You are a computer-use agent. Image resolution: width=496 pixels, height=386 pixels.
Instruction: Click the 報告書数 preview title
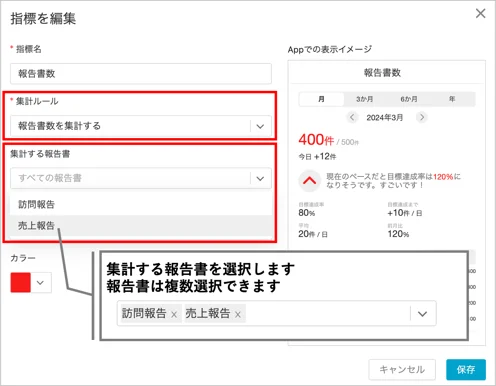click(x=382, y=73)
